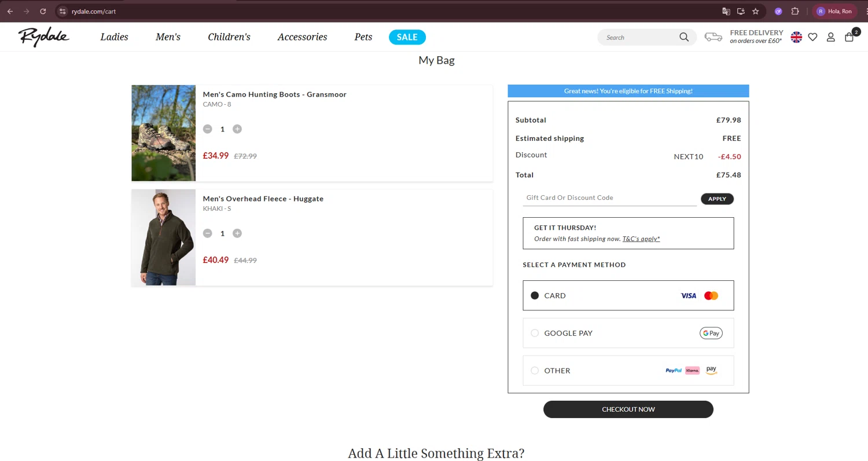The width and height of the screenshot is (868, 461).
Task: Click the Rydale logo
Action: pos(43,36)
